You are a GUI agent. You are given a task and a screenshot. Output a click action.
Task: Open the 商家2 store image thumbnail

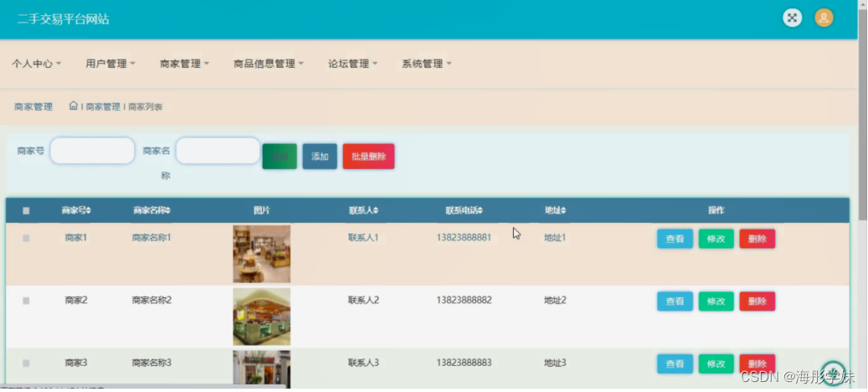pyautogui.click(x=261, y=317)
